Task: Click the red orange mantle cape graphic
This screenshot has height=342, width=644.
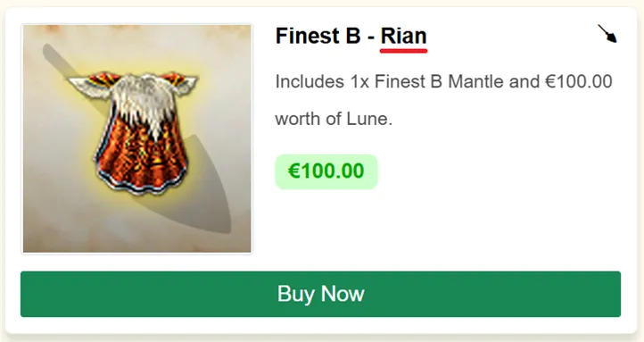Action: (142, 156)
